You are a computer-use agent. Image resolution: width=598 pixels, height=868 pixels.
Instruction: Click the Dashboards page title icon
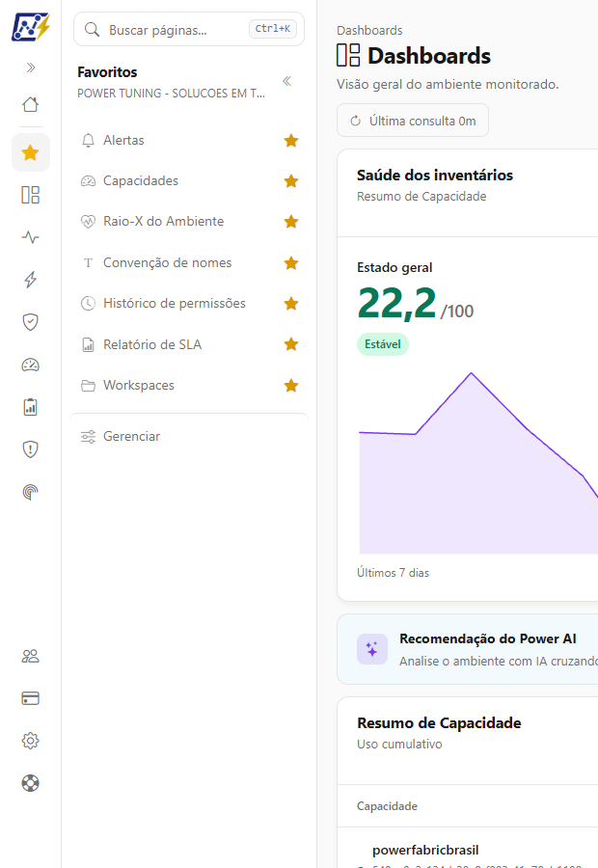click(348, 55)
